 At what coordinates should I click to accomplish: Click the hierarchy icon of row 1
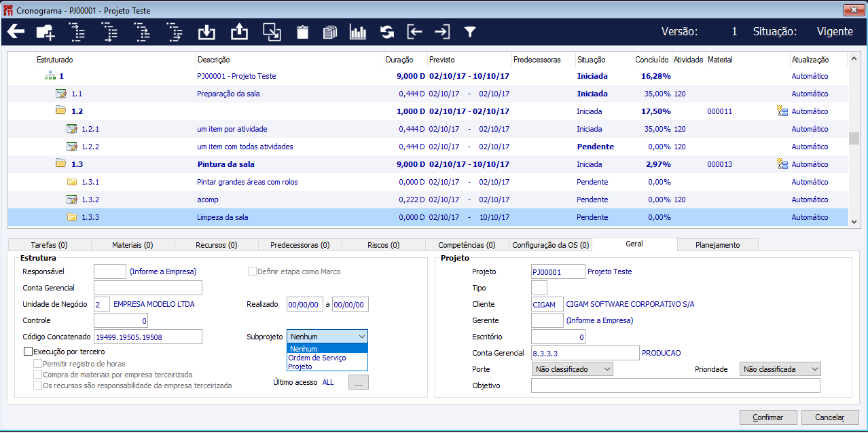(50, 76)
